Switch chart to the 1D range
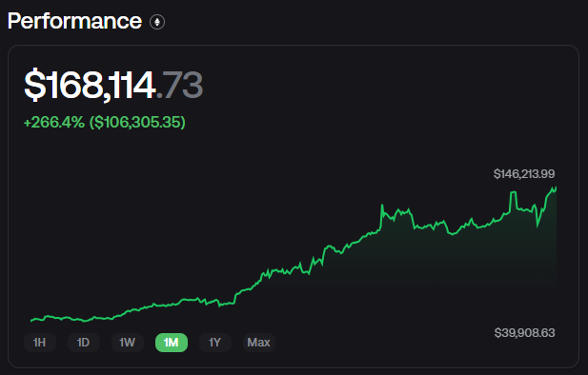The width and height of the screenshot is (588, 375). pyautogui.click(x=84, y=343)
